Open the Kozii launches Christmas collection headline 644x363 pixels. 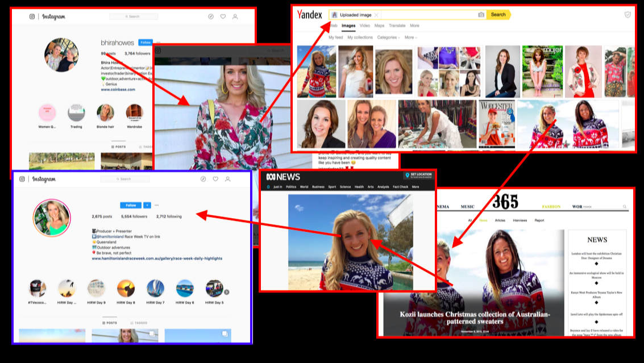pyautogui.click(x=475, y=318)
